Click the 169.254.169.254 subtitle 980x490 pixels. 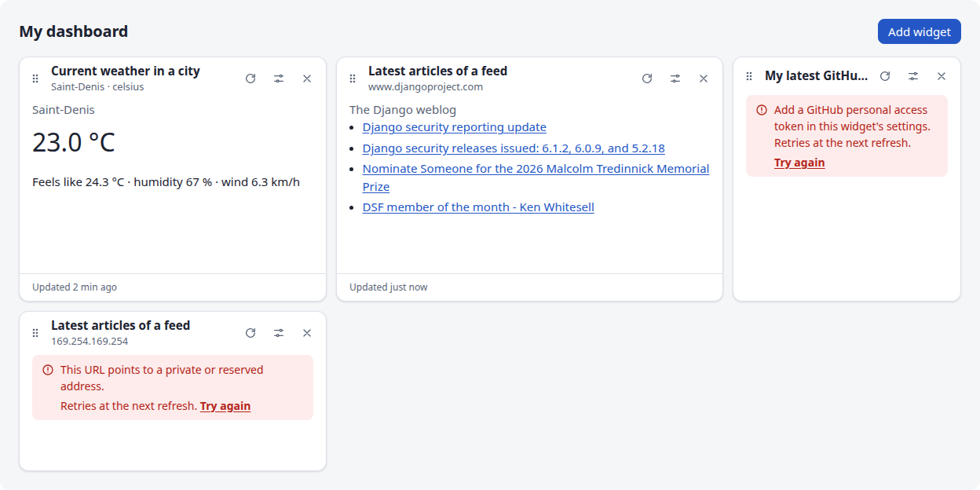pyautogui.click(x=90, y=341)
